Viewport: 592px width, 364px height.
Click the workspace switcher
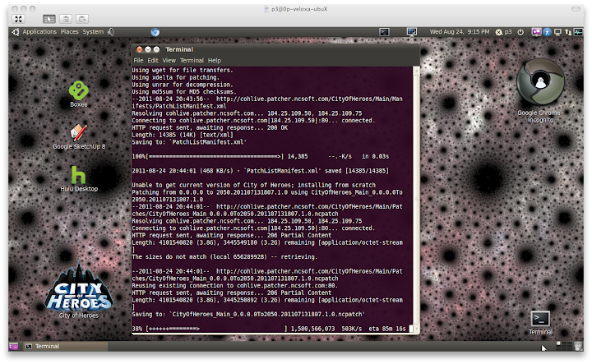coord(564,346)
